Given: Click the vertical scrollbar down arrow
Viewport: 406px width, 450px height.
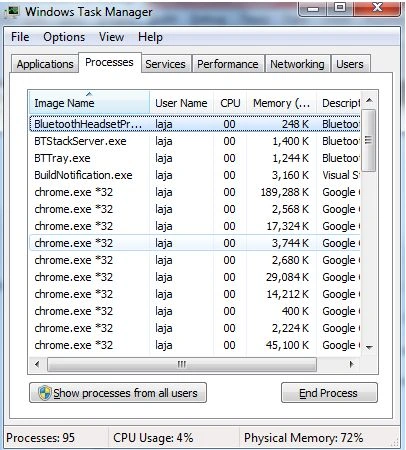Looking at the screenshot, I should tap(369, 348).
